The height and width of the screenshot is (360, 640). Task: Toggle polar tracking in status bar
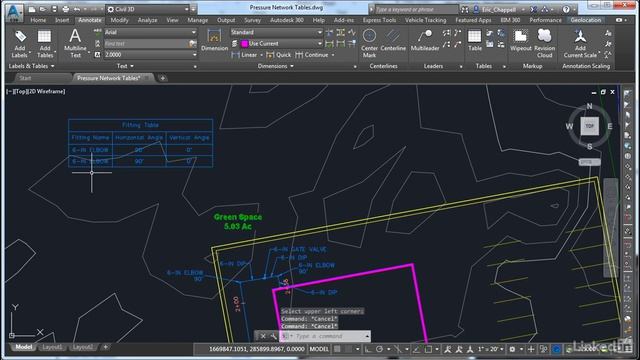(x=379, y=349)
